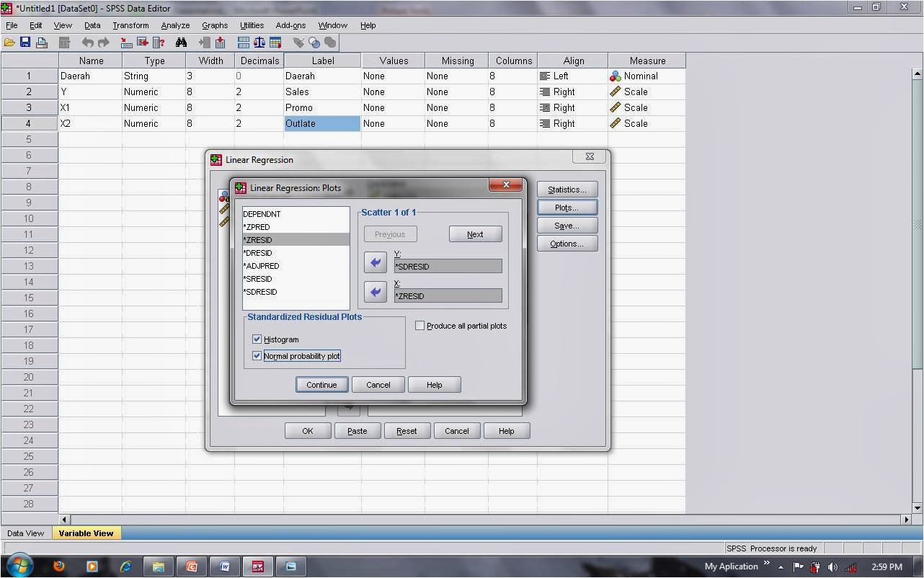Open the File menu
Image resolution: width=924 pixels, height=578 pixels.
click(12, 25)
